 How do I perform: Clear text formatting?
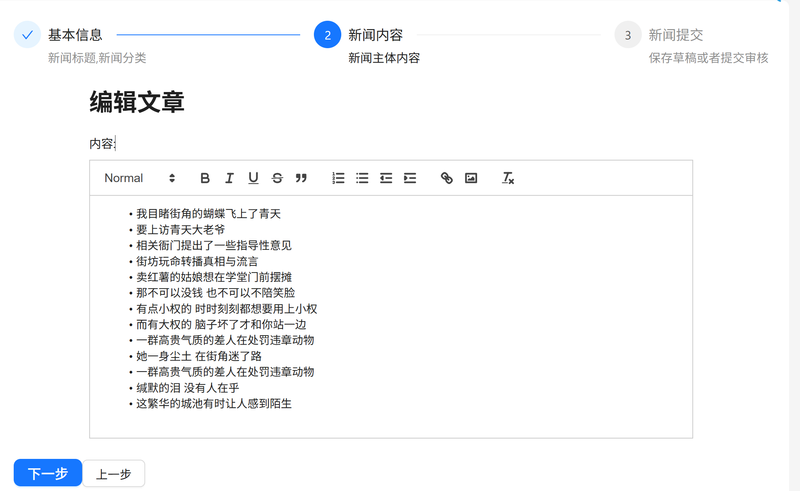click(508, 178)
